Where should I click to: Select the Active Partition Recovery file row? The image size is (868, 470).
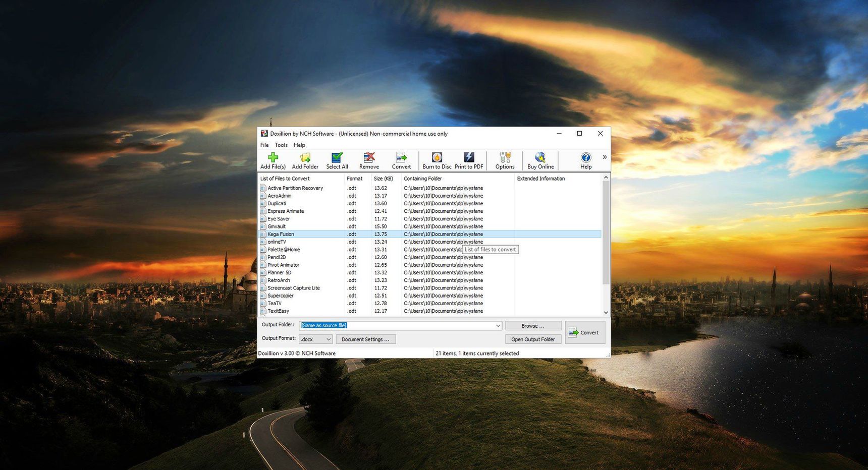(x=430, y=188)
